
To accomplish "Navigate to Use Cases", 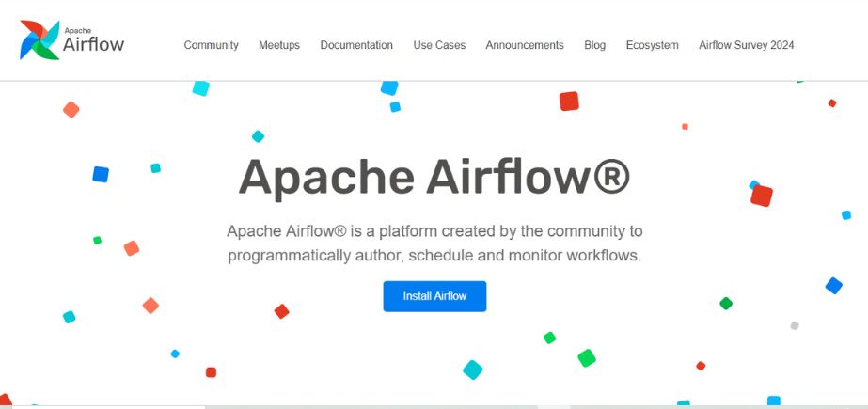I will pos(439,45).
